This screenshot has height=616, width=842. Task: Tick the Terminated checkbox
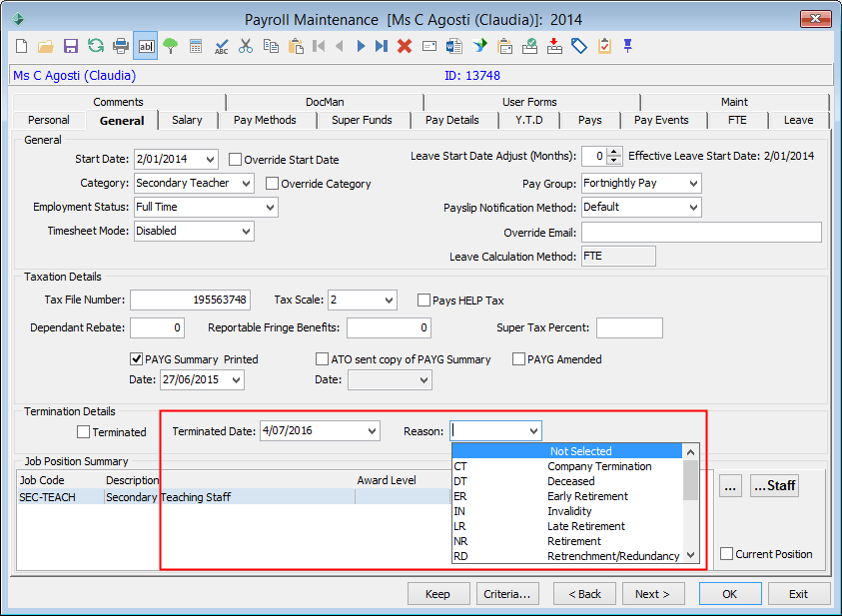tap(83, 432)
